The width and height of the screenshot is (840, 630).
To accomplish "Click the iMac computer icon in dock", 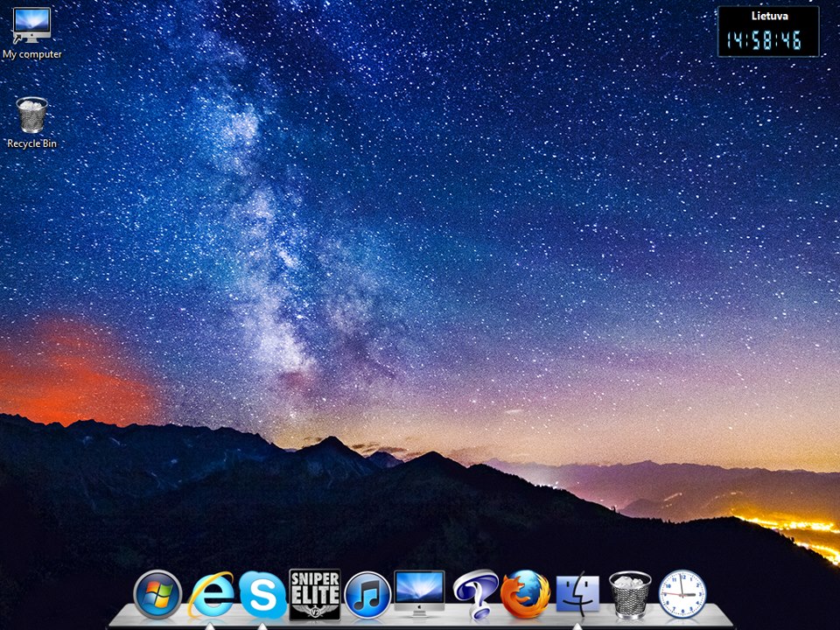I will pos(419,593).
